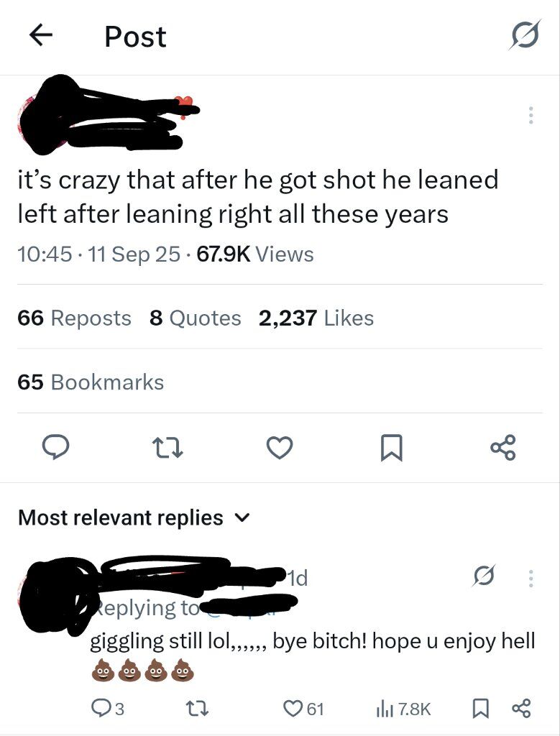Viewport: 560px width, 736px height.
Task: Open the 66 Reposts list
Action: 75,318
